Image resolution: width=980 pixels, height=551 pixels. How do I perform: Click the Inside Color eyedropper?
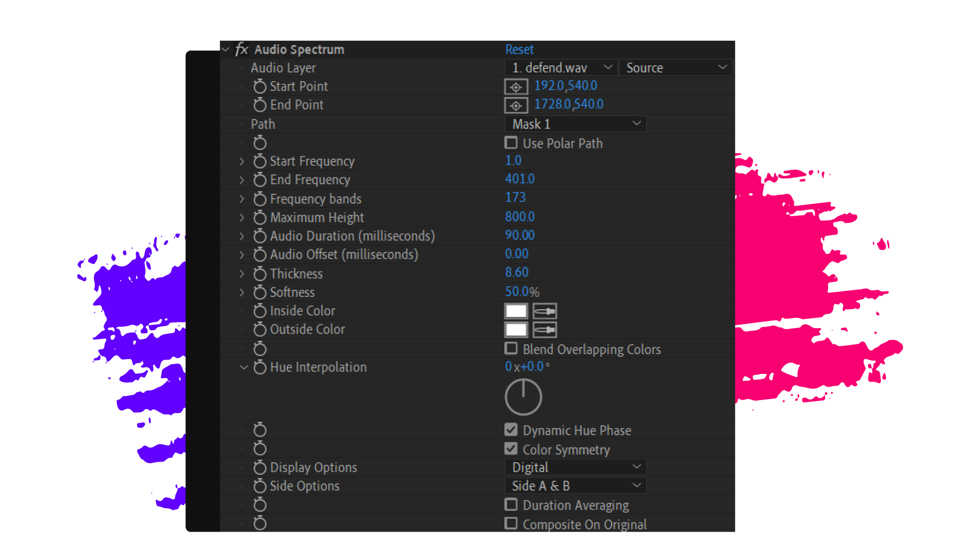tap(545, 311)
